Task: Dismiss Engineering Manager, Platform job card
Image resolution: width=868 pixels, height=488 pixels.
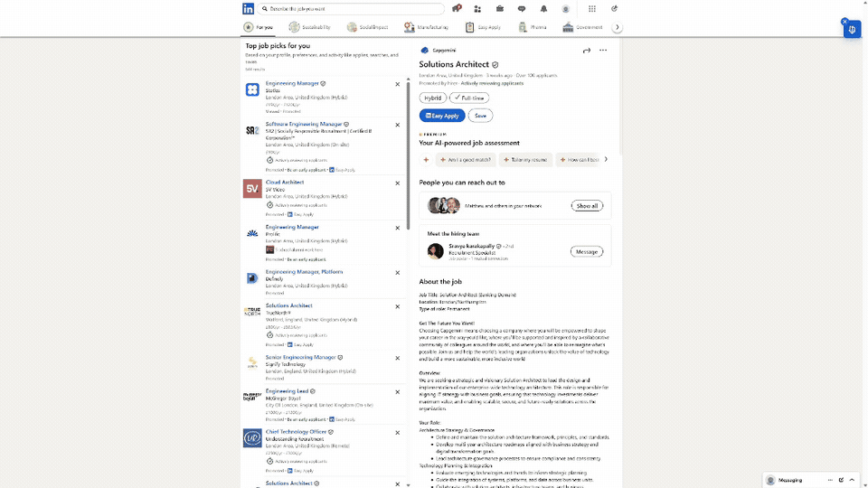Action: point(398,273)
